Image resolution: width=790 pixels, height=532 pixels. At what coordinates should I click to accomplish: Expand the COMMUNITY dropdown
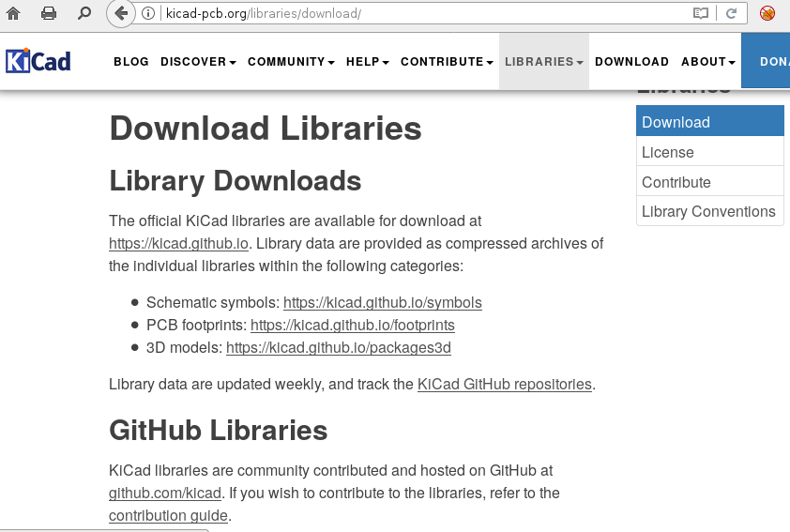pyautogui.click(x=291, y=62)
